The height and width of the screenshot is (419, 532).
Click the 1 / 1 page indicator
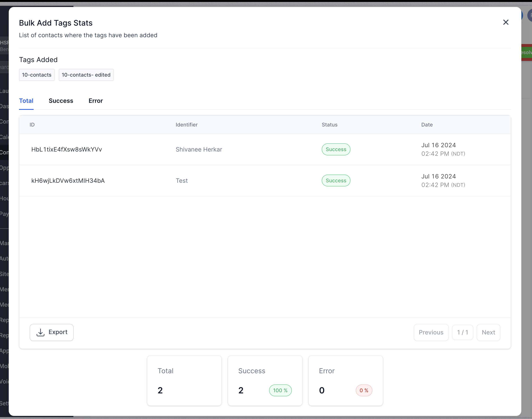tap(462, 332)
